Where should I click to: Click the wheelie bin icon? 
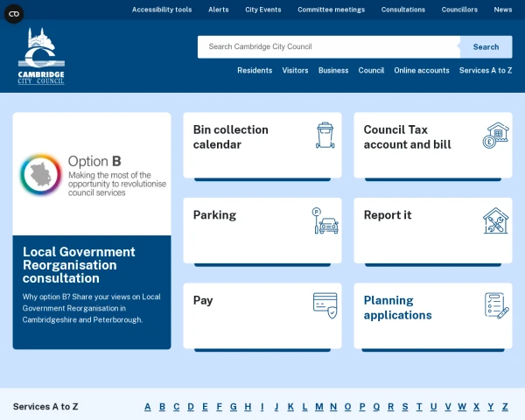pyautogui.click(x=325, y=136)
